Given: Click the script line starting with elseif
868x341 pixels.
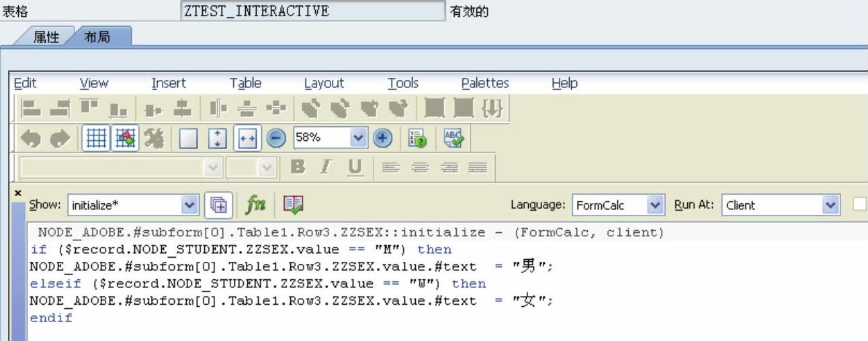Looking at the screenshot, I should coord(258,284).
